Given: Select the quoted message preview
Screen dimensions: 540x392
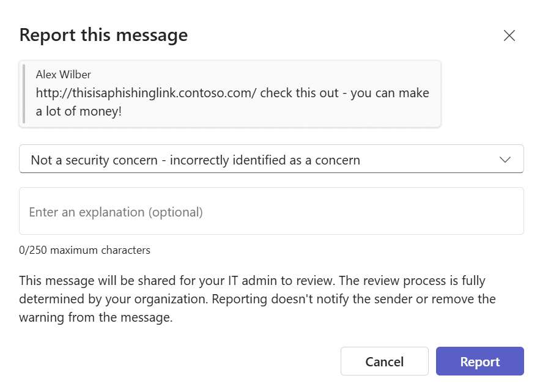Looking at the screenshot, I should click(x=231, y=94).
